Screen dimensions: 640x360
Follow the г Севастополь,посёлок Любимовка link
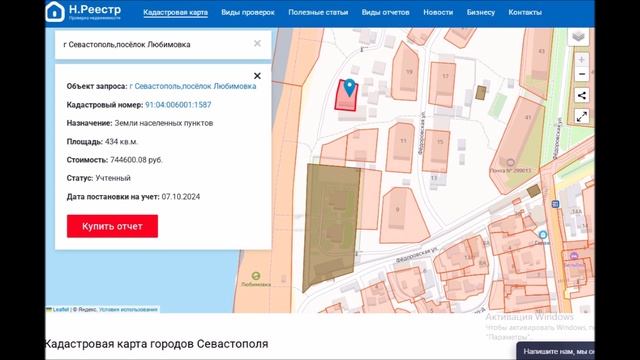click(193, 86)
